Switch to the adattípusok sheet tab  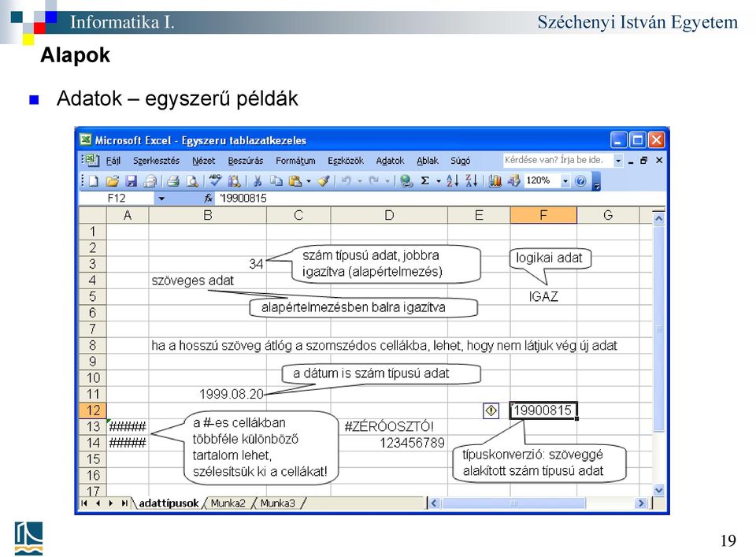pyautogui.click(x=169, y=503)
